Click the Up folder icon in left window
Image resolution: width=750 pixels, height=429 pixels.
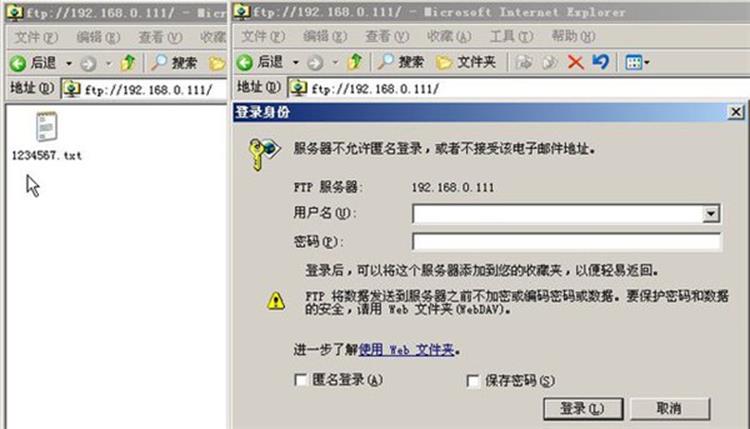pyautogui.click(x=128, y=63)
